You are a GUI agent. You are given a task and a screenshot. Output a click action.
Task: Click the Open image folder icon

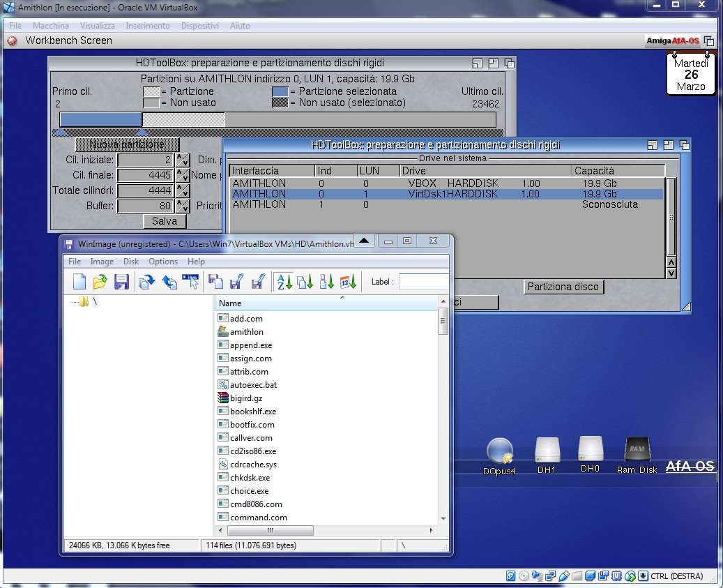coord(100,282)
